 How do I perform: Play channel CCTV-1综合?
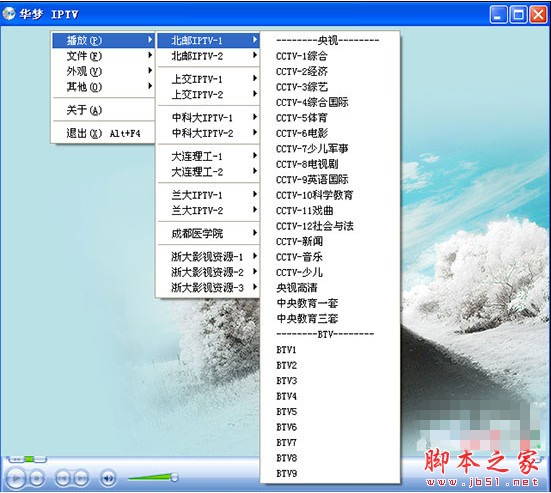pos(330,56)
